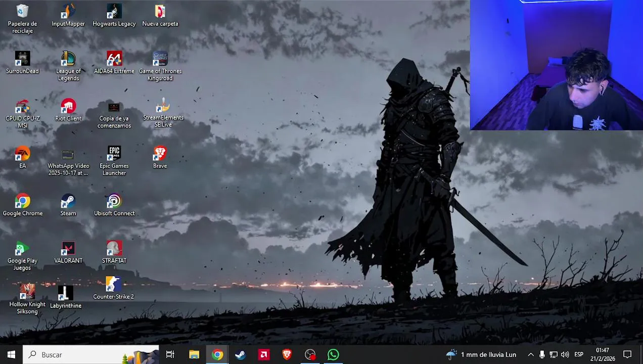Select the Hogwarts Legacy desktop shortcut

114,15
